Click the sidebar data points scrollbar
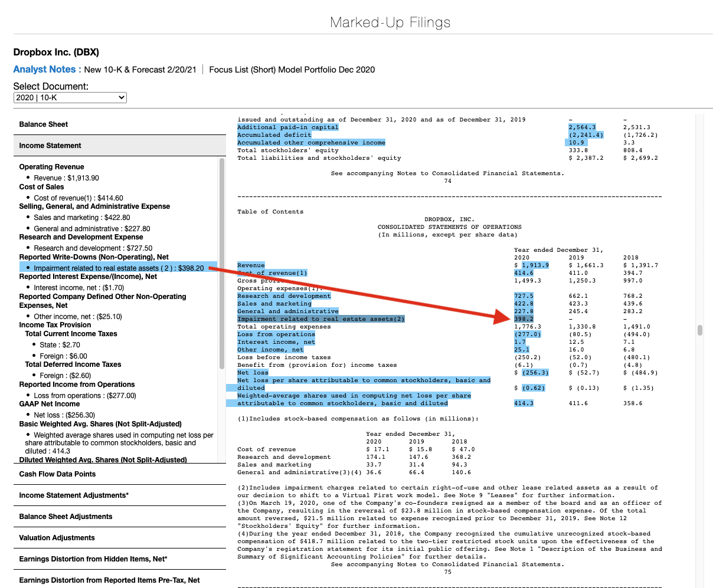 222,264
